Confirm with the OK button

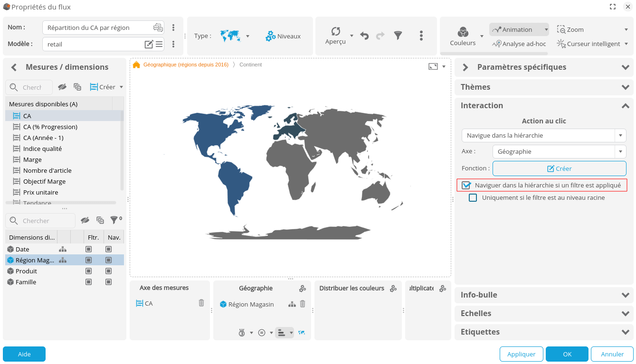click(x=567, y=354)
